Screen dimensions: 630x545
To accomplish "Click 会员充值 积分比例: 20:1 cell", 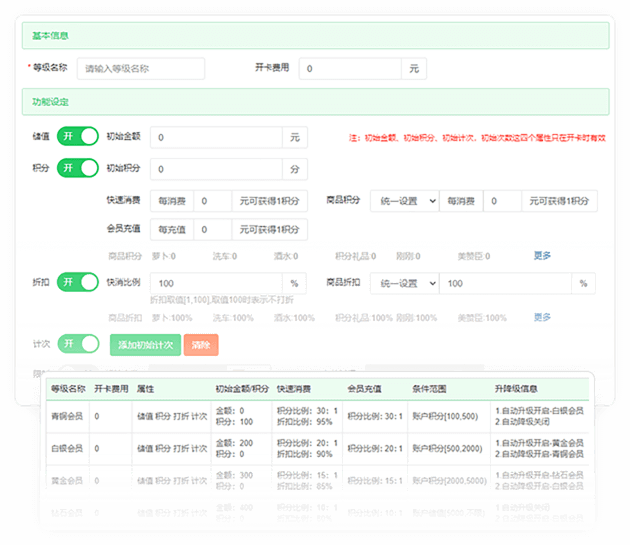I will [375, 449].
